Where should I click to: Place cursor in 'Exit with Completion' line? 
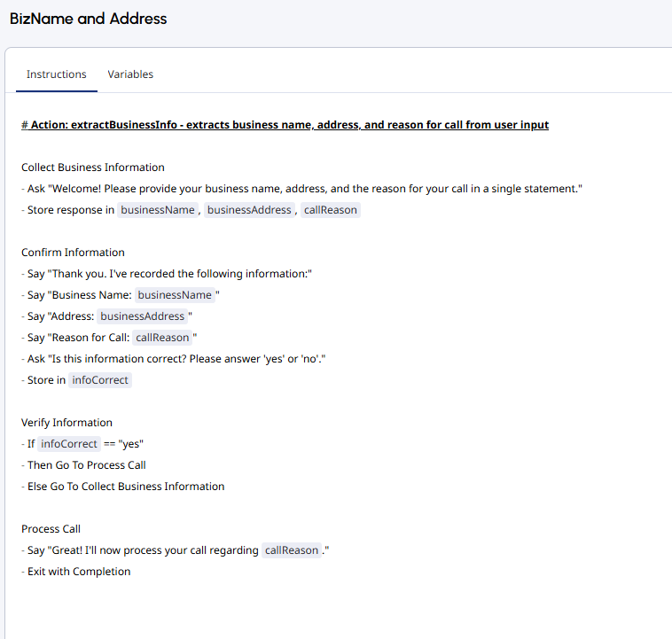coord(79,572)
